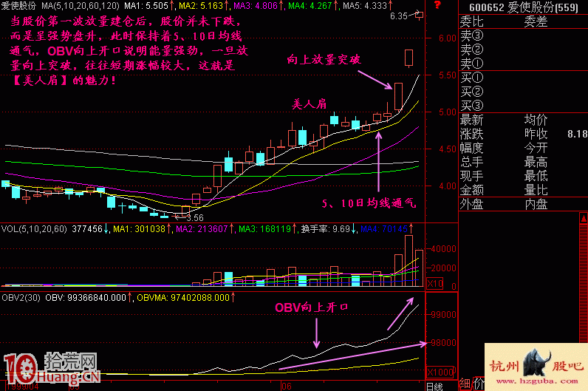588x391 pixels.
Task: Click the 1999/04 date on time axis
Action: pos(22,387)
